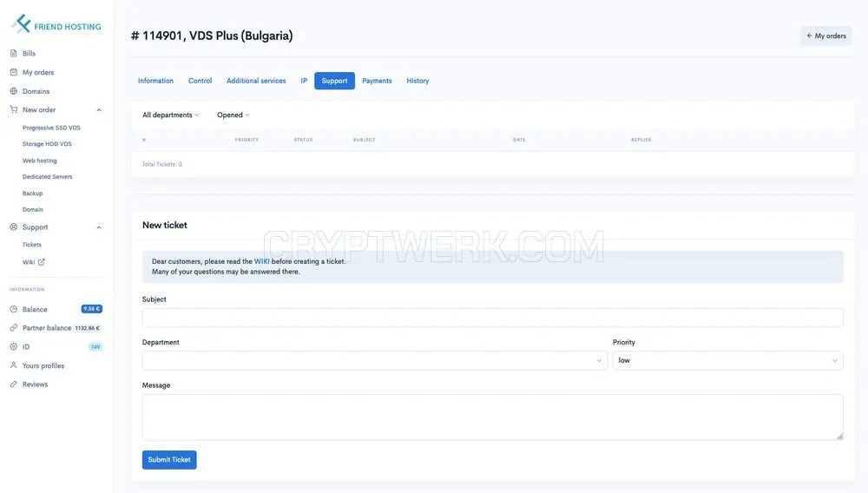This screenshot has width=868, height=493.
Task: Click the Reviews pencil icon
Action: [13, 384]
